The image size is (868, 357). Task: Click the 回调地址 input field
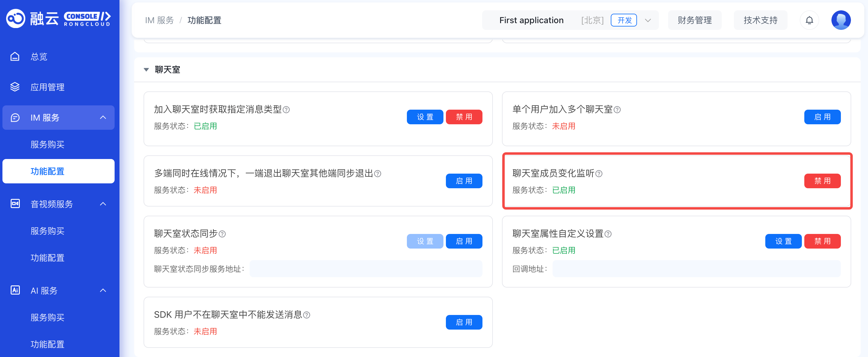tap(696, 269)
